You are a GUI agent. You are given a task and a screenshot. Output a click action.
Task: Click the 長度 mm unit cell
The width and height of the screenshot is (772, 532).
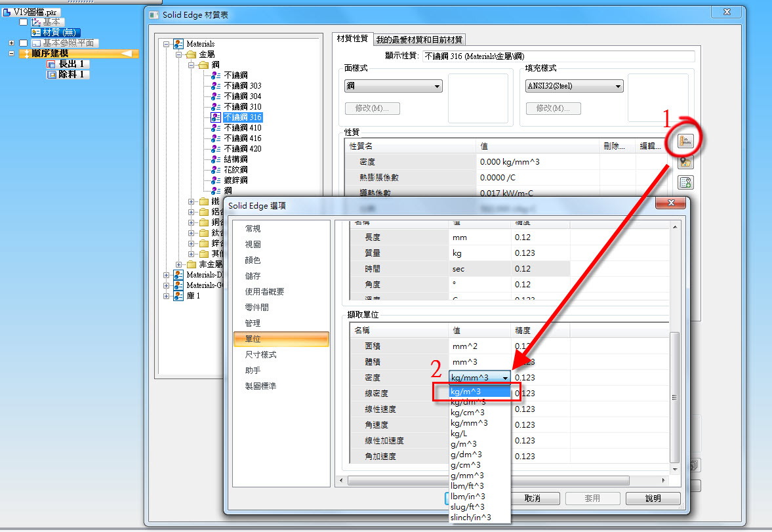(479, 237)
